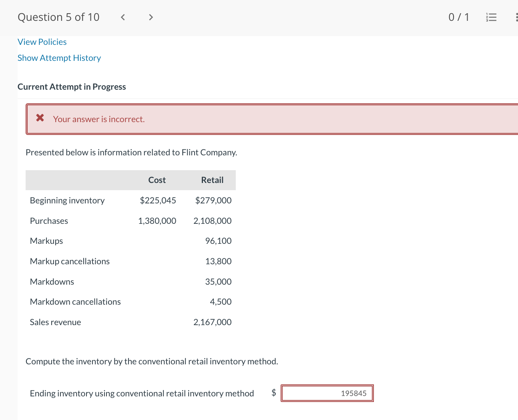Click the Beginning inventory cost $225,045
This screenshot has width=518, height=420.
coord(158,201)
